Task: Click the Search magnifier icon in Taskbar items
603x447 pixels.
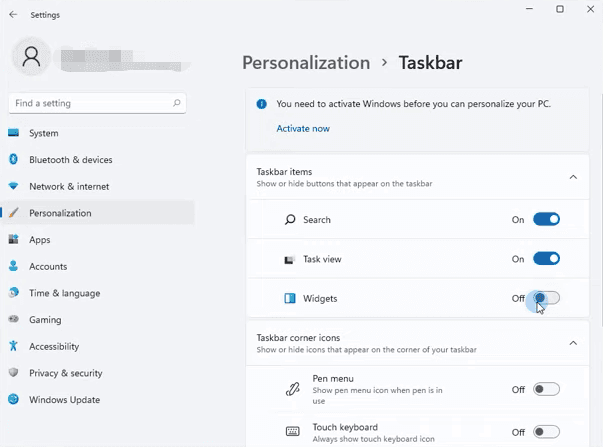Action: click(290, 220)
